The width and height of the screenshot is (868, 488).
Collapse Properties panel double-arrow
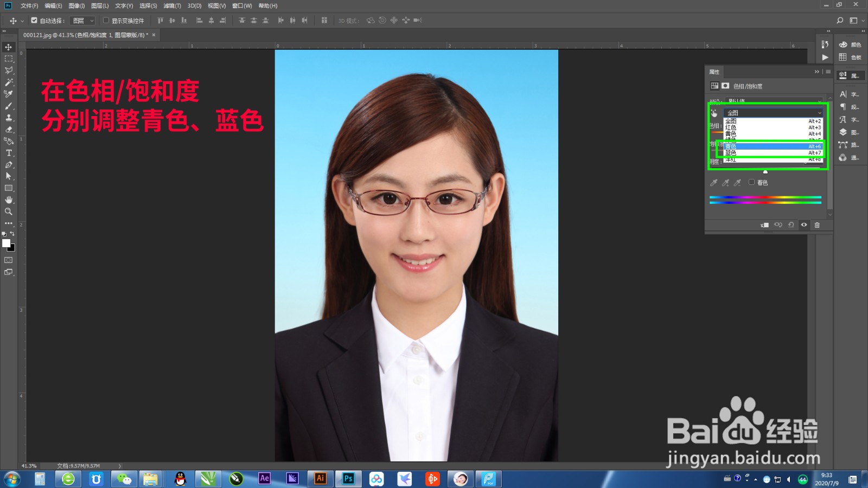pyautogui.click(x=816, y=72)
